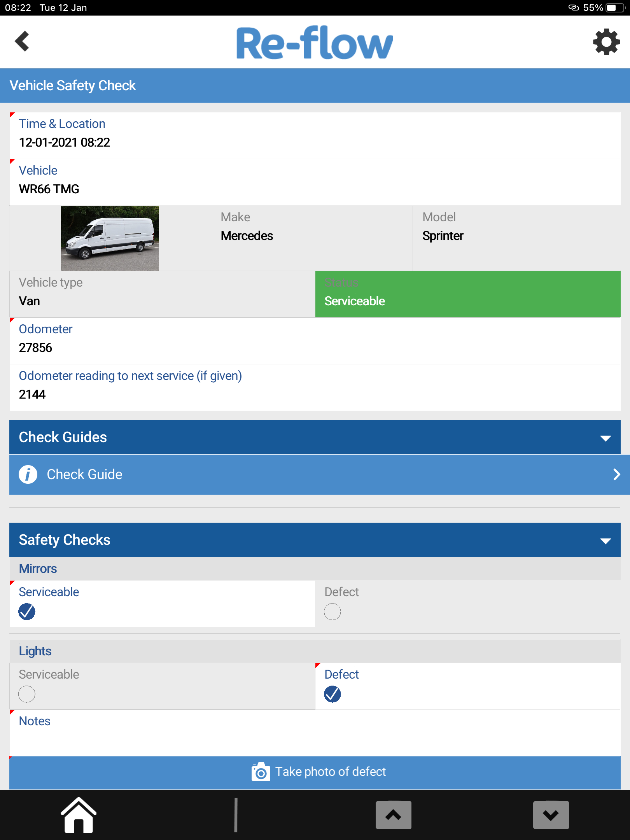Tap the camera icon for defect photo
The width and height of the screenshot is (630, 840).
coord(261,772)
